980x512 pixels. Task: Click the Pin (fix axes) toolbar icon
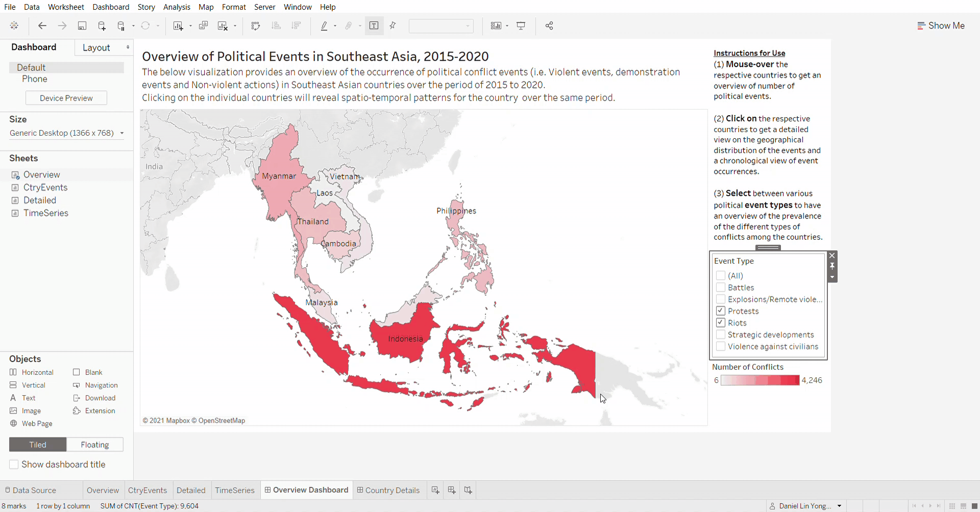(x=393, y=26)
